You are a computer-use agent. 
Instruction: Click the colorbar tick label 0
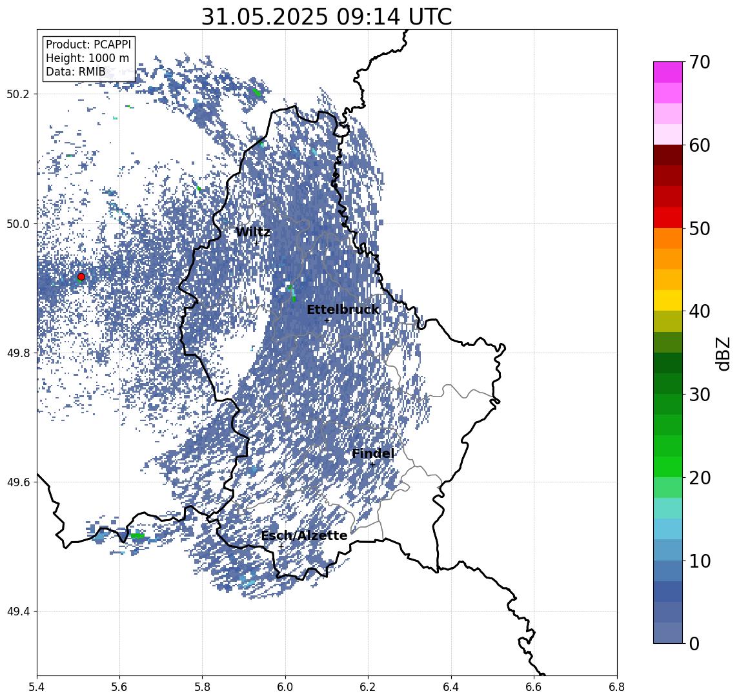click(x=694, y=643)
